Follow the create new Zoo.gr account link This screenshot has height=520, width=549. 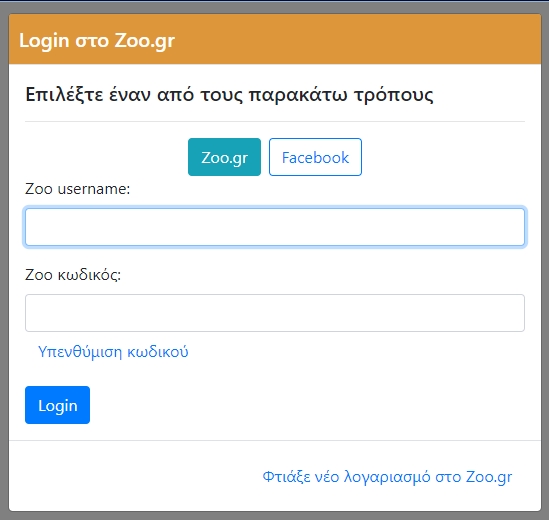point(387,477)
